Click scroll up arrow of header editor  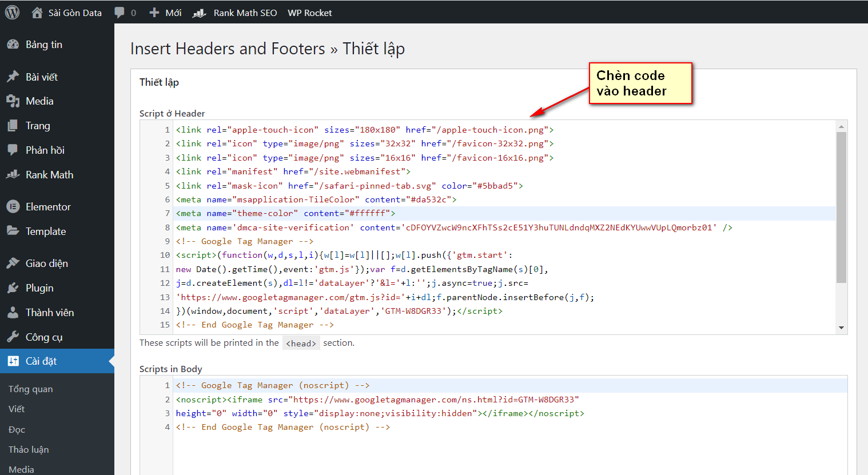pyautogui.click(x=841, y=126)
